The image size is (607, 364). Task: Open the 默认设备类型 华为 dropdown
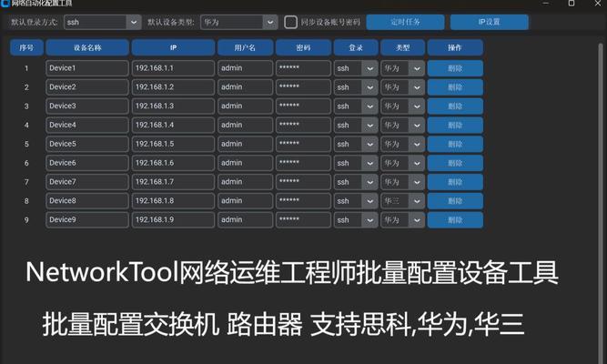pos(238,22)
